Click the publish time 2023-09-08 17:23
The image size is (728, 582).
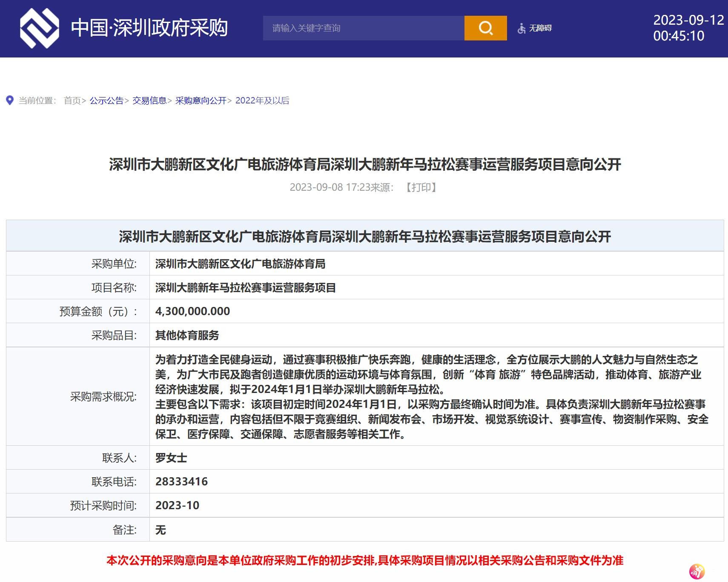[x=330, y=187]
